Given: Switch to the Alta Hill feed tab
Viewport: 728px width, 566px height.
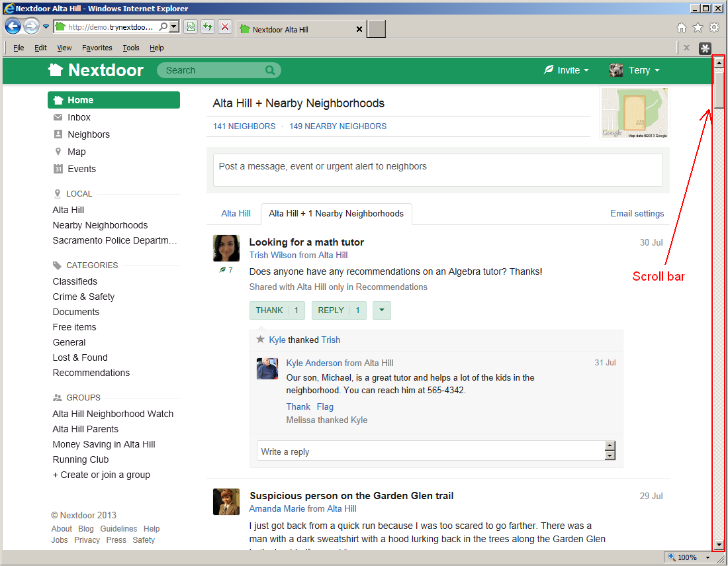Looking at the screenshot, I should click(236, 214).
